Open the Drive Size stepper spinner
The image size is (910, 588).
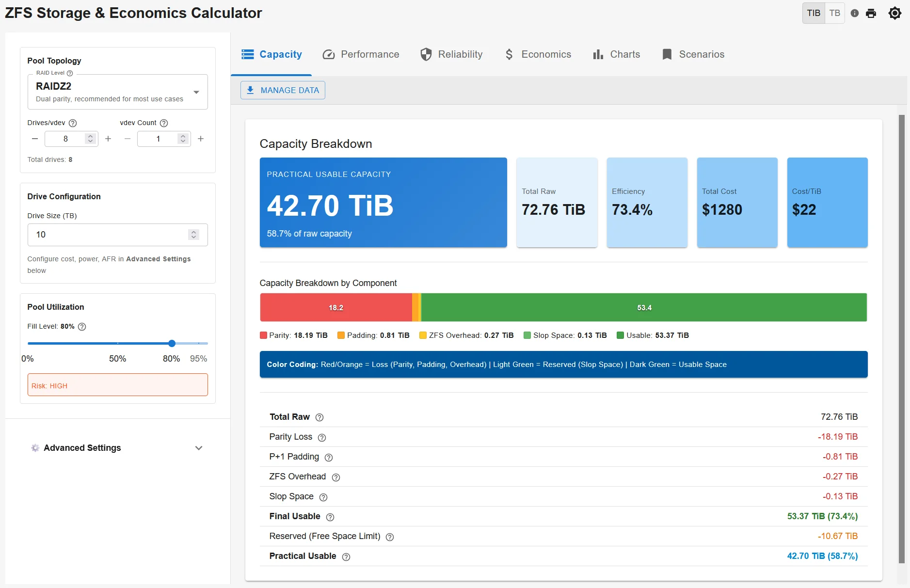tap(194, 235)
